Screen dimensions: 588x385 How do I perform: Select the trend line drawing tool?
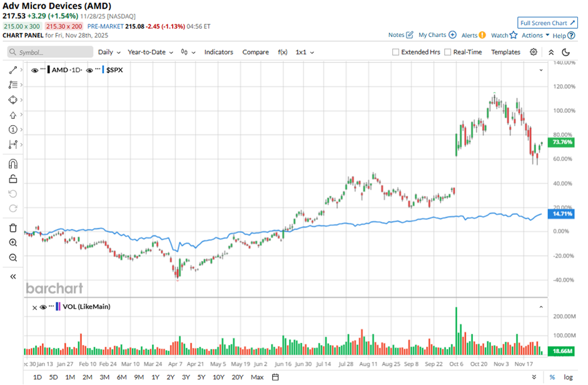coord(13,70)
